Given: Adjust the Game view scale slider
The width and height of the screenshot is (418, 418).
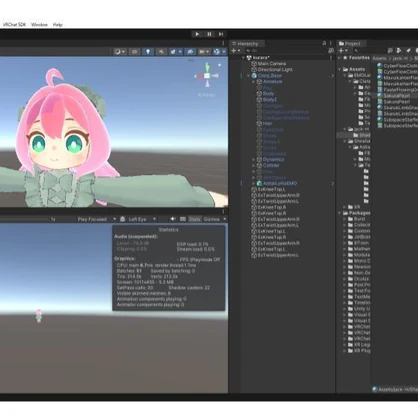Looking at the screenshot, I should [x=24, y=219].
